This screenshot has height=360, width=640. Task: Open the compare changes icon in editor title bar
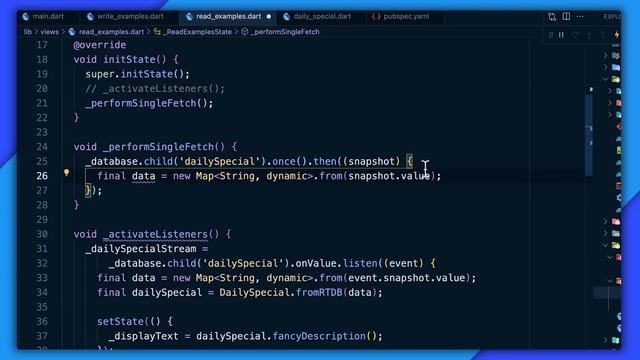(552, 17)
